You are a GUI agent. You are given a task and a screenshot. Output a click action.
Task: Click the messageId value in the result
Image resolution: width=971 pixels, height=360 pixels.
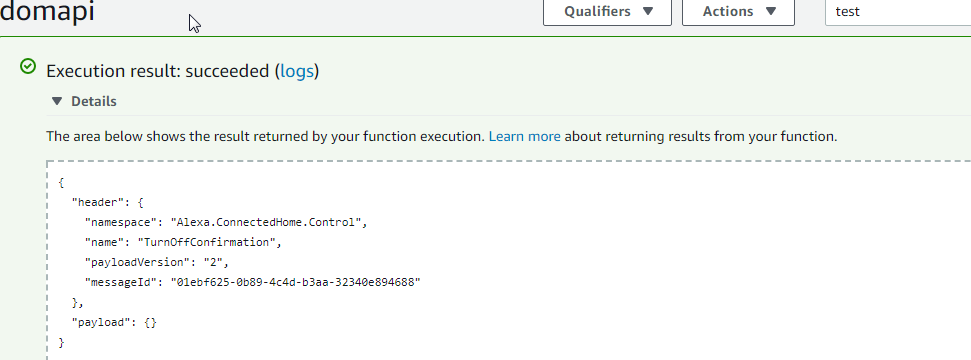[x=295, y=283]
